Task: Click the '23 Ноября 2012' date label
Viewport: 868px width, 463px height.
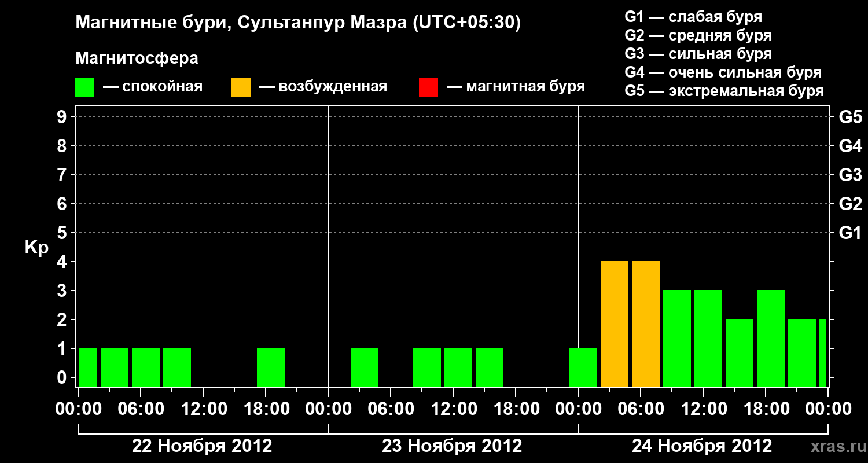Action: [452, 446]
